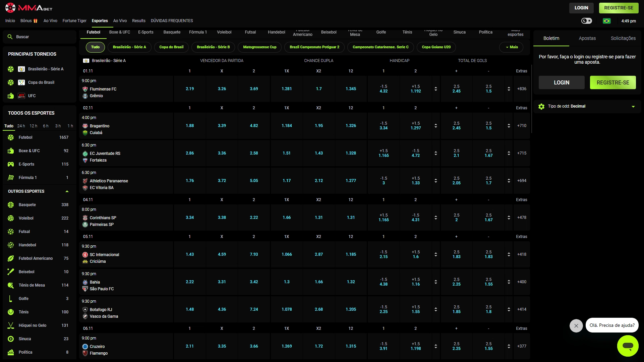Click LOGIN in the bet slip panel

point(561,82)
